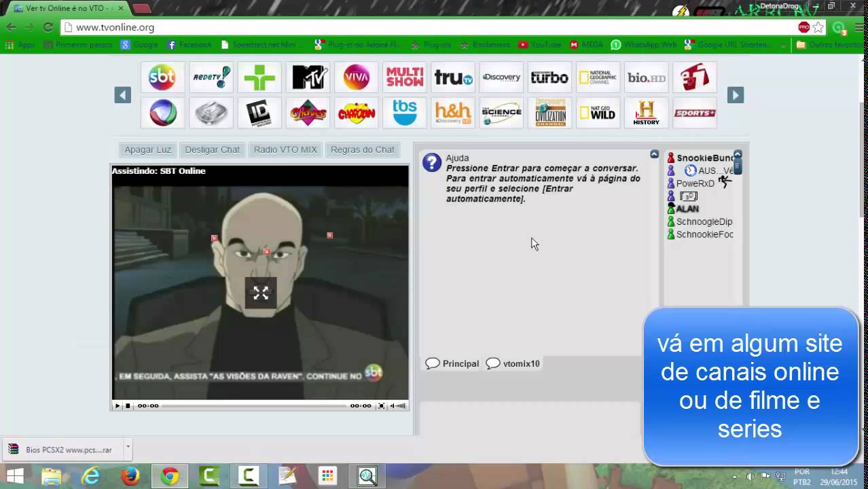Open the YouTube bookmark
The height and width of the screenshot is (489, 868).
pos(540,45)
